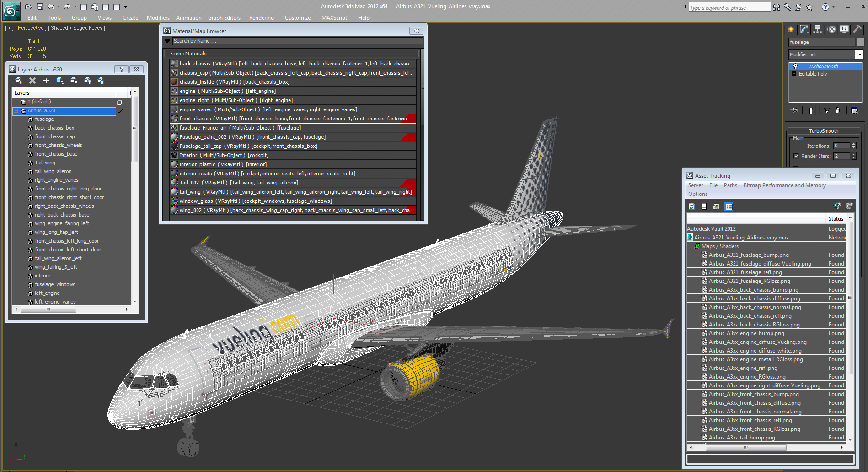This screenshot has height=472, width=868.
Task: Collapse the TurboSmooth rollout
Action: (x=790, y=131)
